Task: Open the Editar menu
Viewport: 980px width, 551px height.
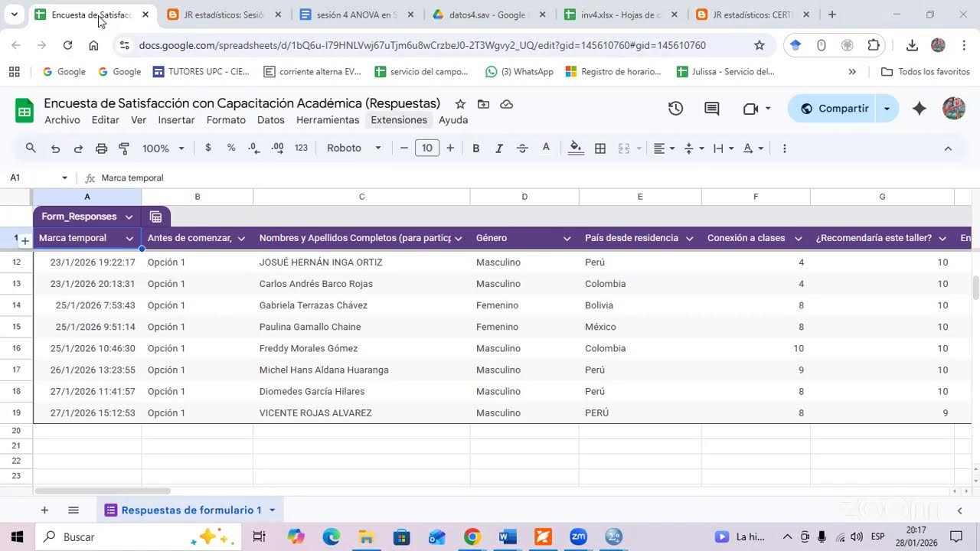Action: 105,120
